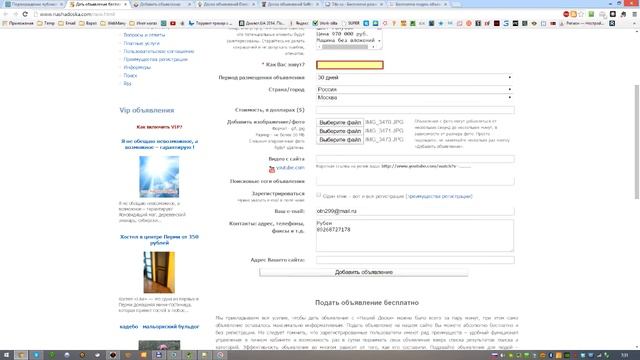Click the page vertical scrollbar thumb

636,142
